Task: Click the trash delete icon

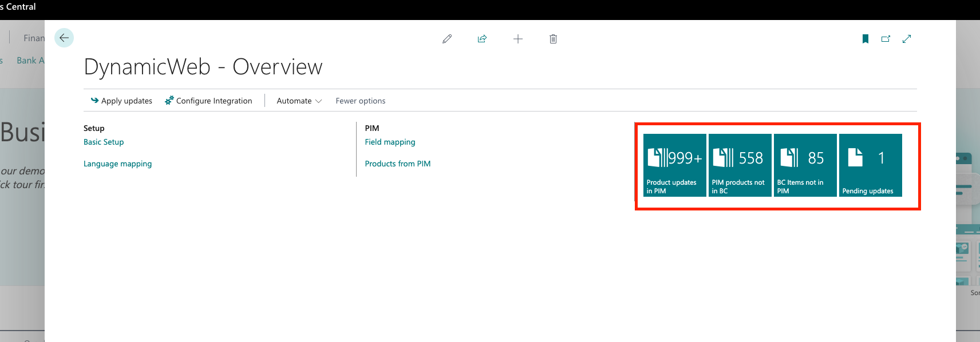Action: pos(553,39)
